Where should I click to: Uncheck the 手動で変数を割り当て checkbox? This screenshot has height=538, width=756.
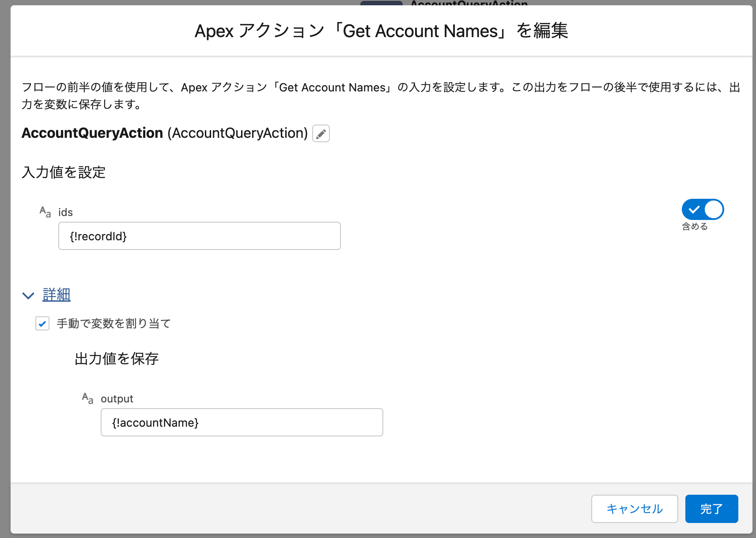(x=42, y=324)
